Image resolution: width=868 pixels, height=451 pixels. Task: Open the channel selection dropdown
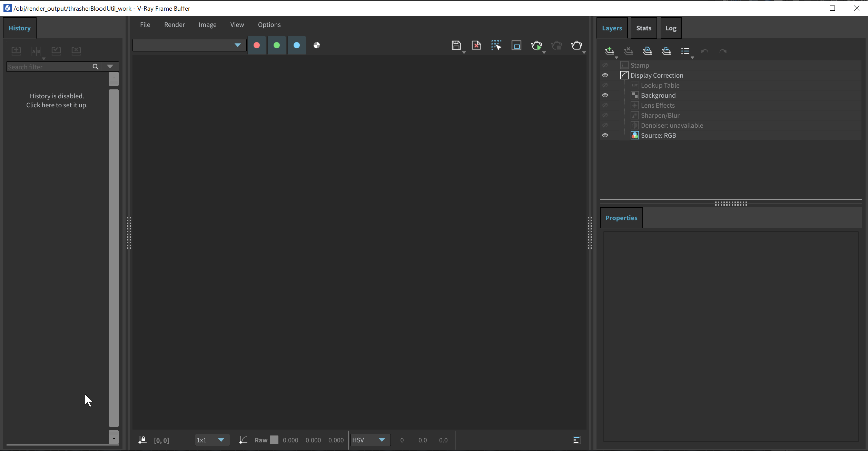click(189, 45)
